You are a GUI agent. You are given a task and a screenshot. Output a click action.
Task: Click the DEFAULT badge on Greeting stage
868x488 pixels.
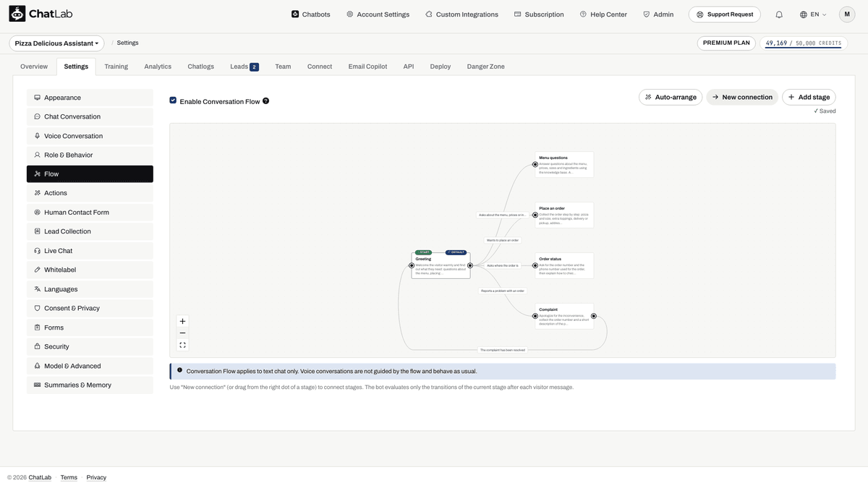point(456,252)
